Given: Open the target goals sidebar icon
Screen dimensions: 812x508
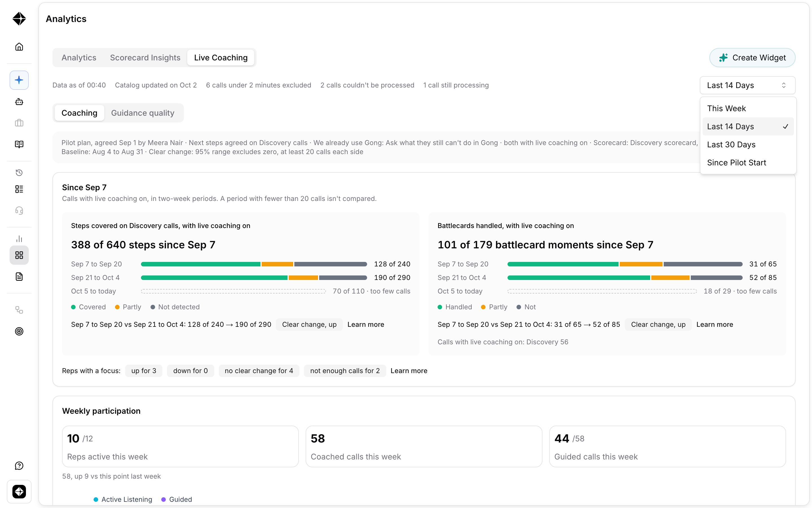Looking at the screenshot, I should point(19,331).
